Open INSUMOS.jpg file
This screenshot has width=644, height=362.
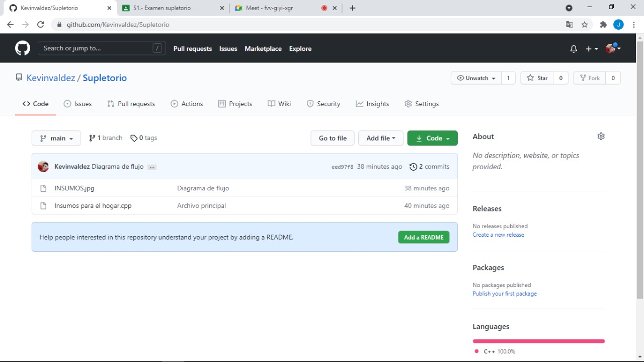(74, 188)
